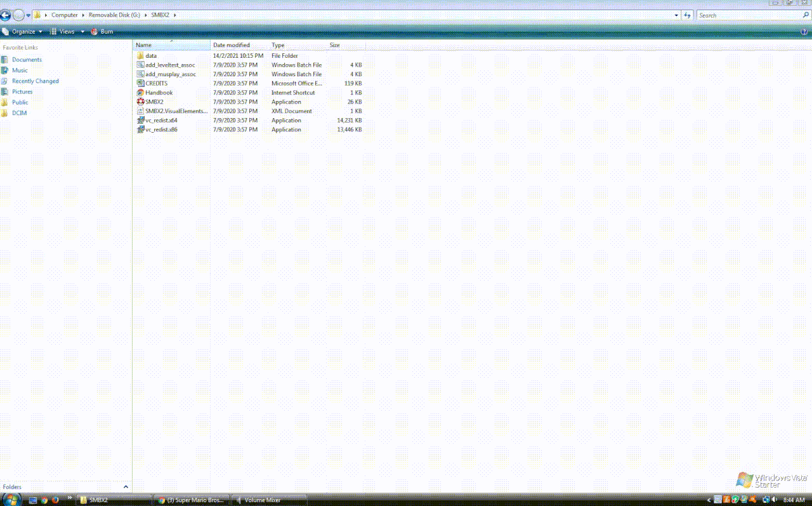Image resolution: width=812 pixels, height=506 pixels.
Task: Open Music in Favorite Links
Action: (x=20, y=70)
